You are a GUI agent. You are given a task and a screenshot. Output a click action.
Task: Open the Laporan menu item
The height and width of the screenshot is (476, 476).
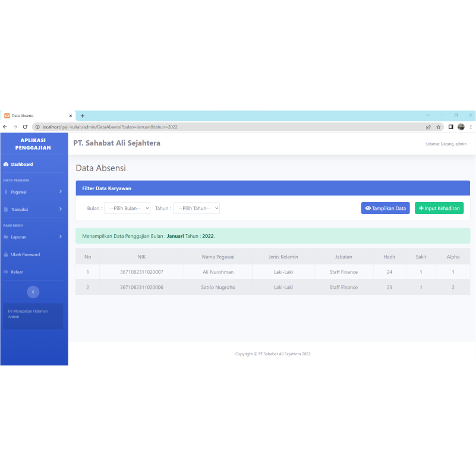(x=19, y=237)
